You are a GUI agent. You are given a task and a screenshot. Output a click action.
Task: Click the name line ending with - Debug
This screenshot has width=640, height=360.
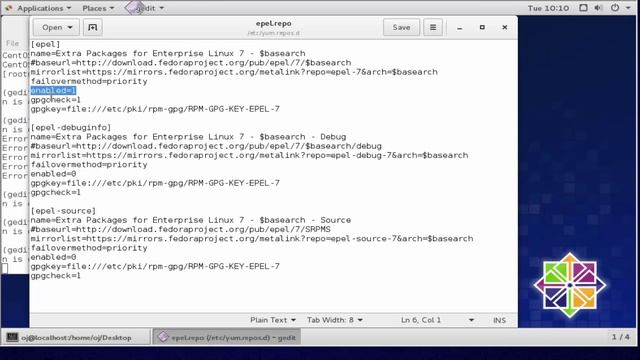188,137
